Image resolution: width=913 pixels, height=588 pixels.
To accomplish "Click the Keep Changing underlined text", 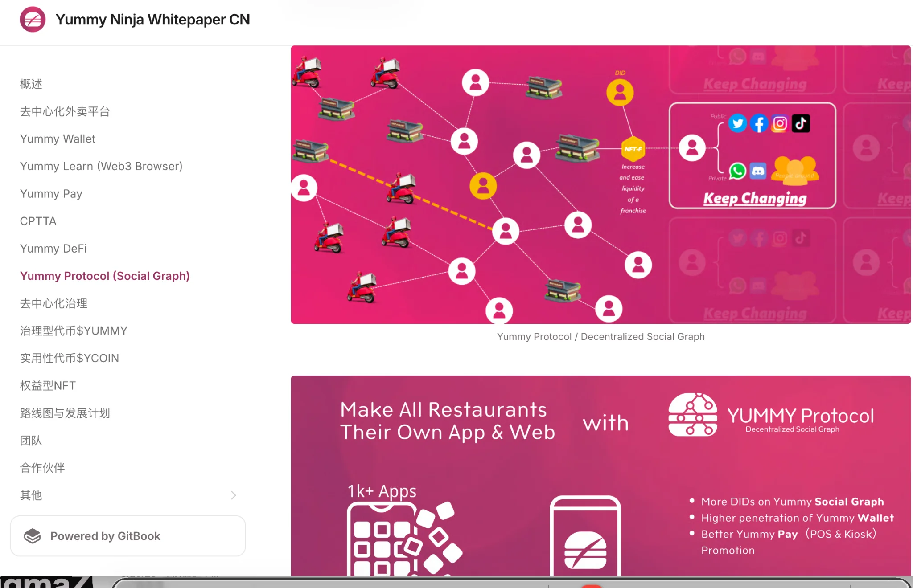I will coord(755,198).
